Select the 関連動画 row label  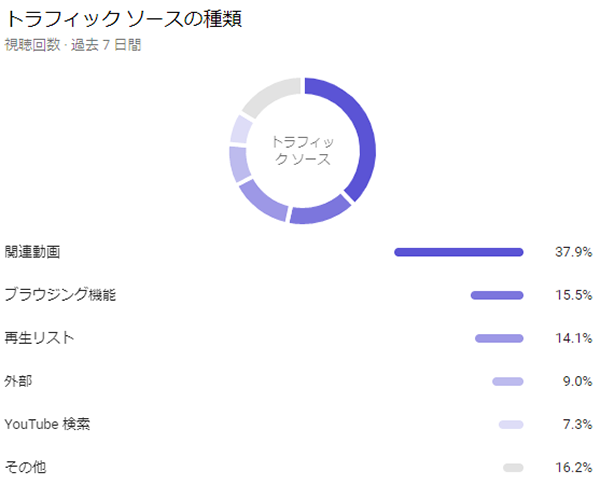(33, 252)
